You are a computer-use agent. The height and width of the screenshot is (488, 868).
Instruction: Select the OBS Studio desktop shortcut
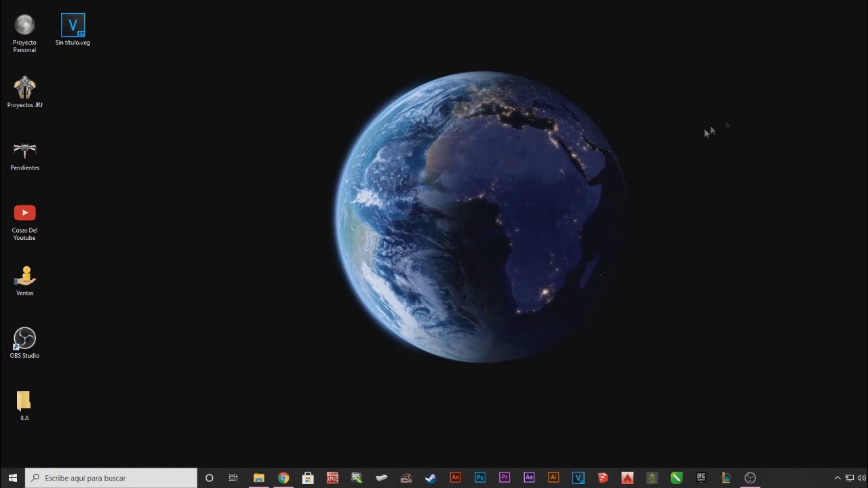click(x=24, y=343)
